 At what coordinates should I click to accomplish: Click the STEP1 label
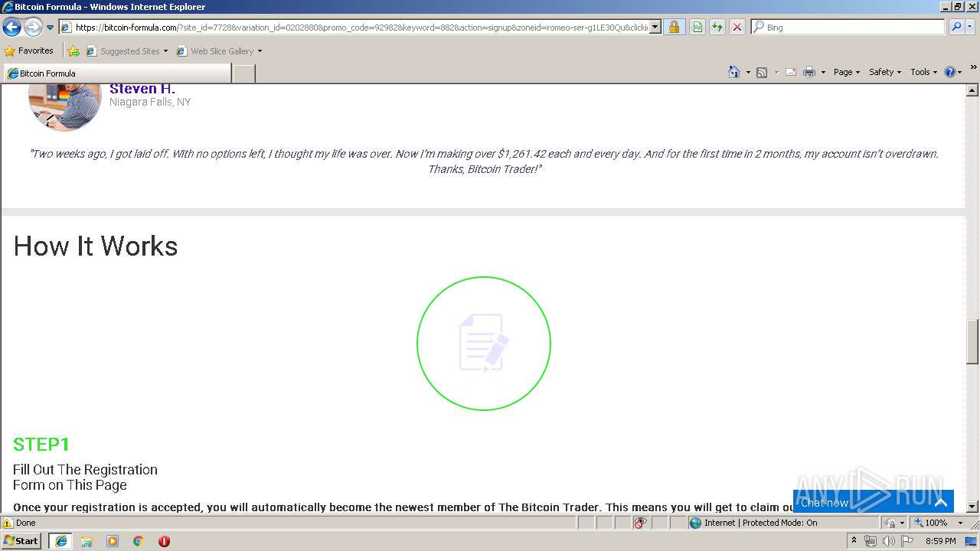click(41, 445)
